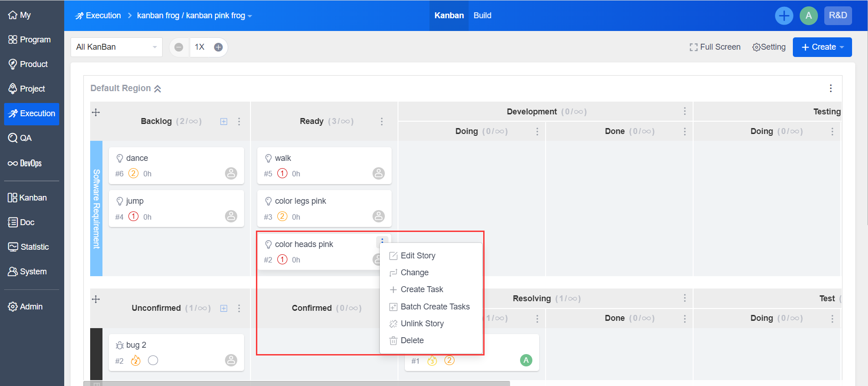Click move handle beside Backlog lane
This screenshot has height=386, width=868.
[x=96, y=113]
